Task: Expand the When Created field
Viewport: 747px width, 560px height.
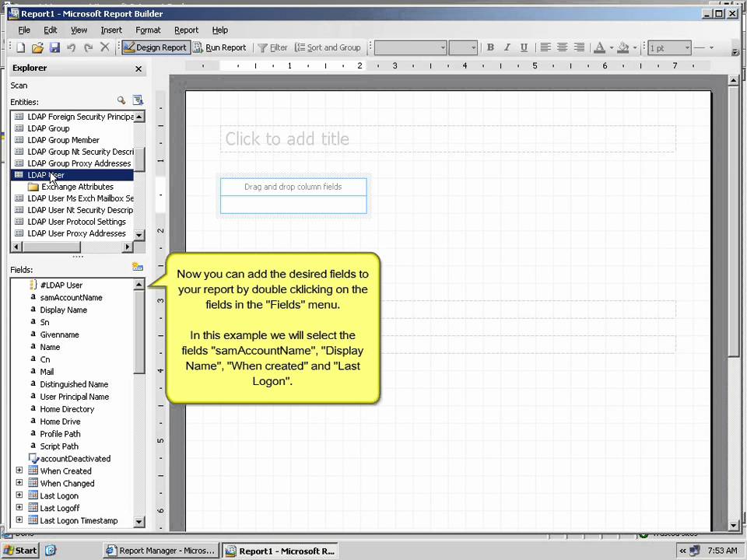Action: (x=19, y=471)
